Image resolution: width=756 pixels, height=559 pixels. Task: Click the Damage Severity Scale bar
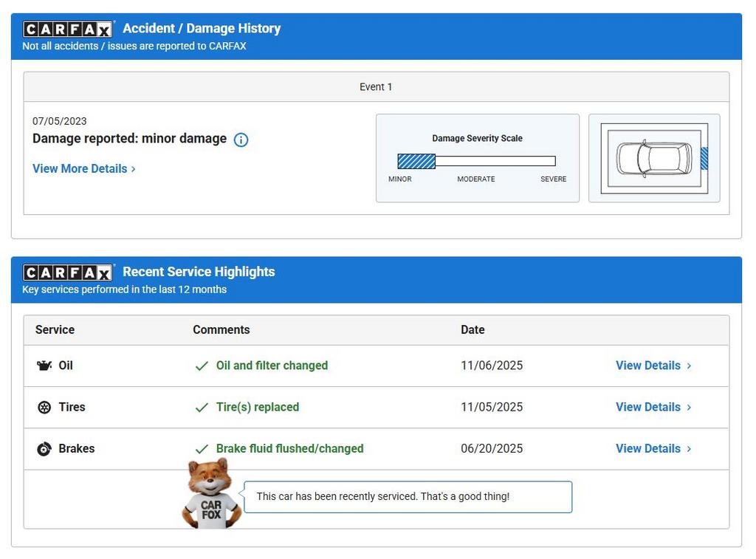(476, 161)
